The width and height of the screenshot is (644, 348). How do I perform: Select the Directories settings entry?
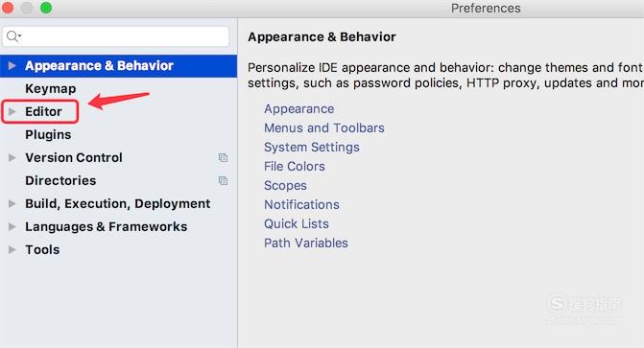click(x=60, y=180)
